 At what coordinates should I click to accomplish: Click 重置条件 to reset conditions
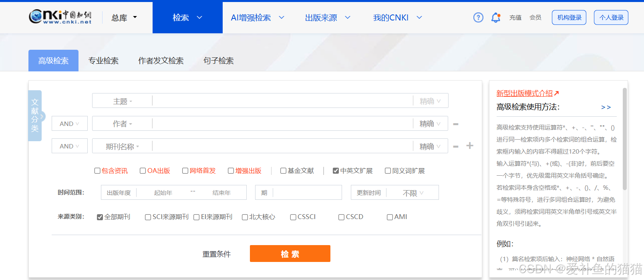tap(217, 254)
